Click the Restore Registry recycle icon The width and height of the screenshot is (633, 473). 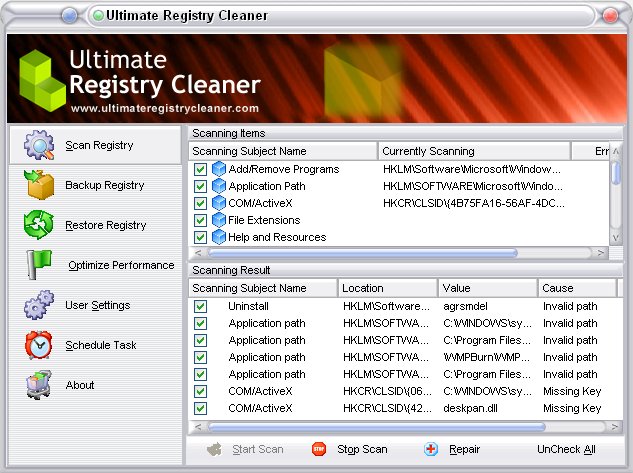39,225
